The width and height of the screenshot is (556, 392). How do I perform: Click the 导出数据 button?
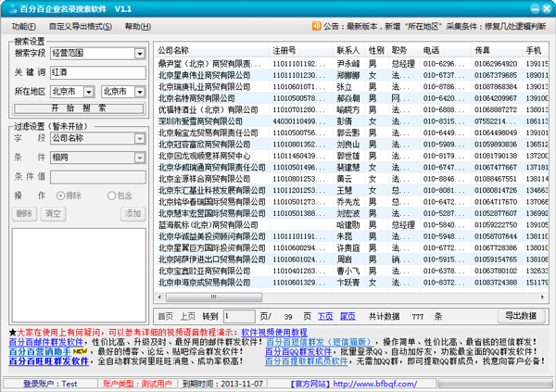coord(520,316)
